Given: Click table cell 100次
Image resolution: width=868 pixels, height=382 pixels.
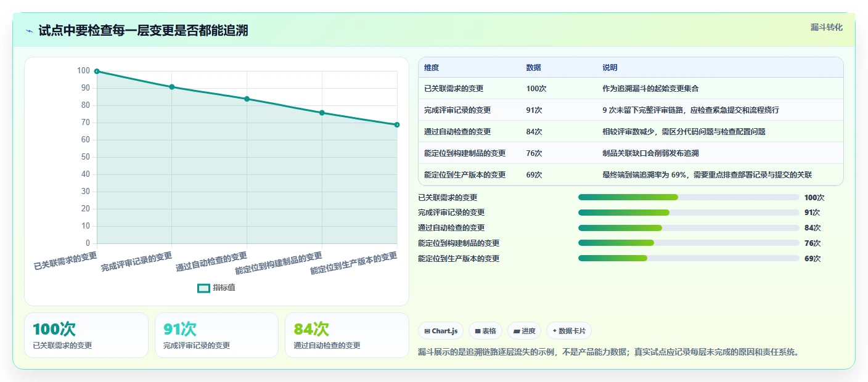Looking at the screenshot, I should (x=536, y=89).
